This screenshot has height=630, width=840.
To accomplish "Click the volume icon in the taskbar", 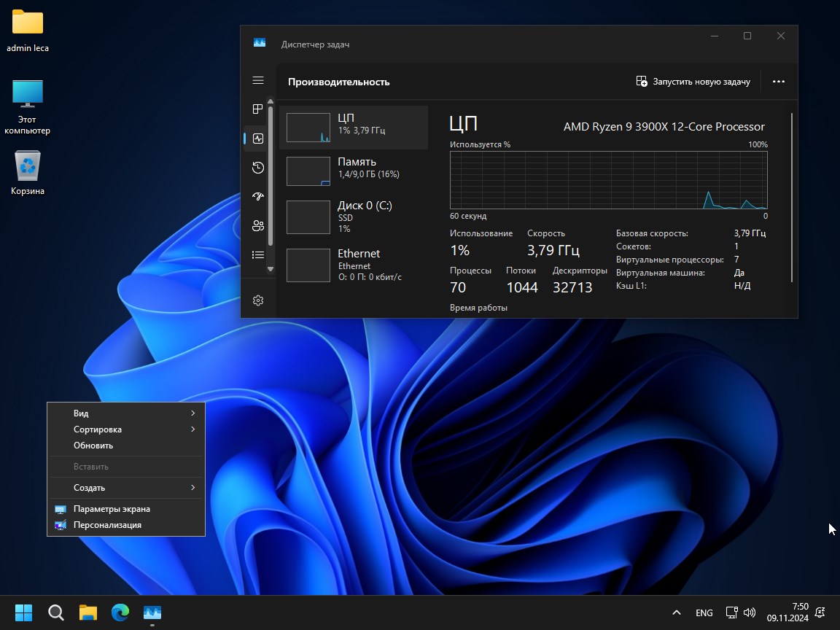I will (750, 612).
